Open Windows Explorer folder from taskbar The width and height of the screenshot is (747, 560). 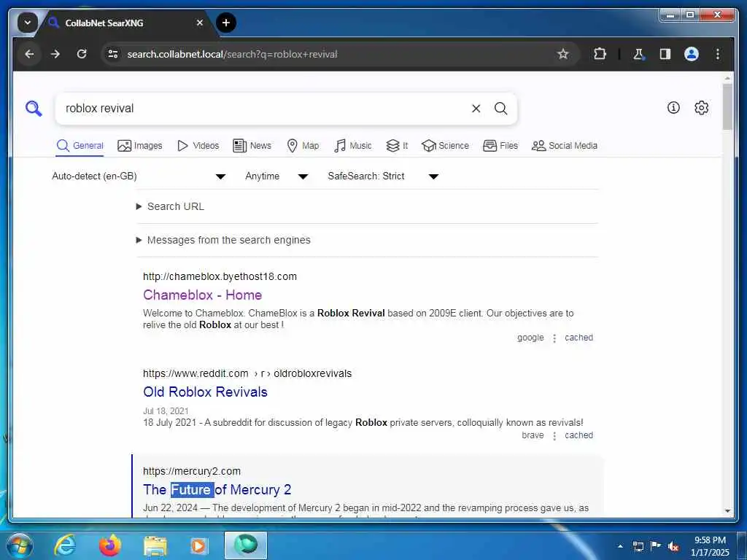[x=155, y=546]
